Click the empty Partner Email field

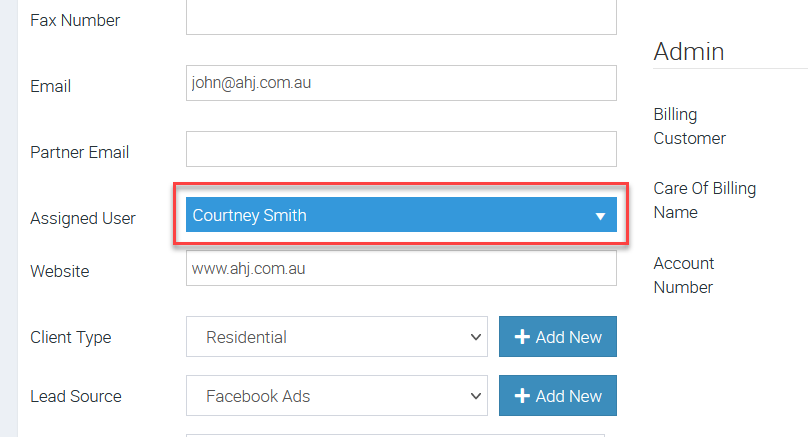click(x=401, y=149)
